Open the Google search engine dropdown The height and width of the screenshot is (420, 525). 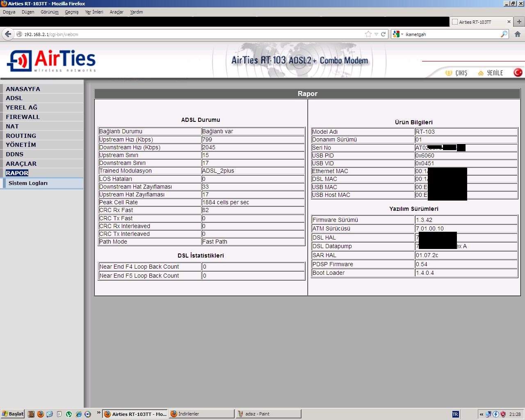coord(398,34)
